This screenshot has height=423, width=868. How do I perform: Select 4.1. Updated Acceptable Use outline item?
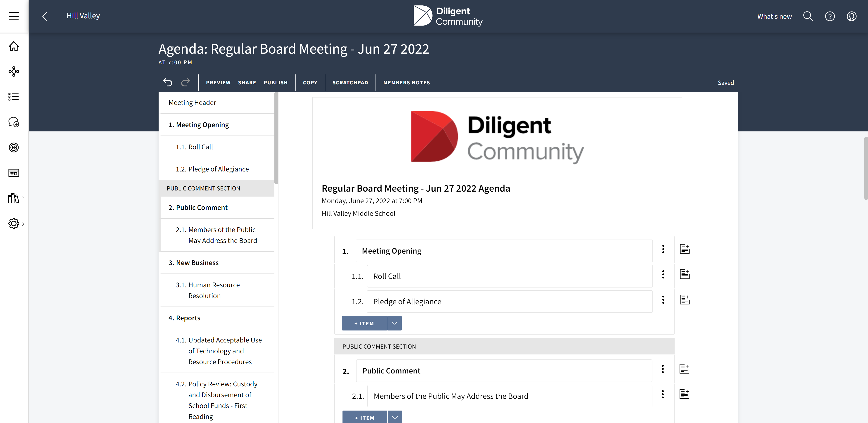(216, 351)
